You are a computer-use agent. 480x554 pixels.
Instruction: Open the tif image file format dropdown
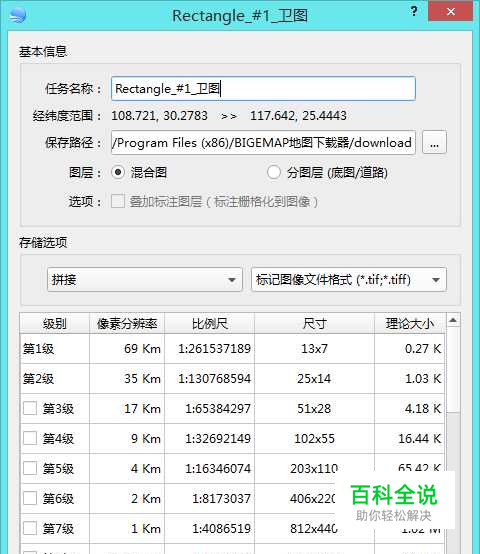[349, 280]
